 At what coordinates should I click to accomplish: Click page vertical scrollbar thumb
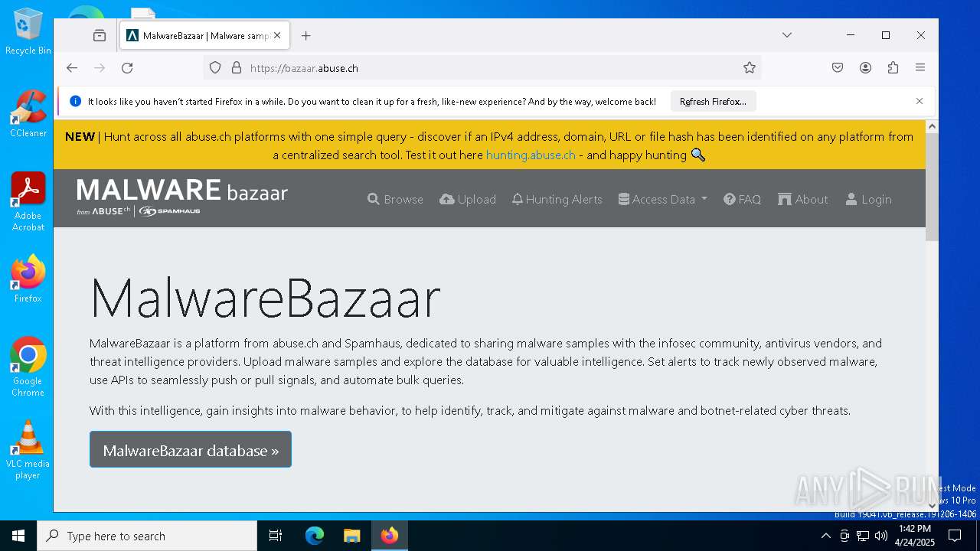pyautogui.click(x=932, y=187)
